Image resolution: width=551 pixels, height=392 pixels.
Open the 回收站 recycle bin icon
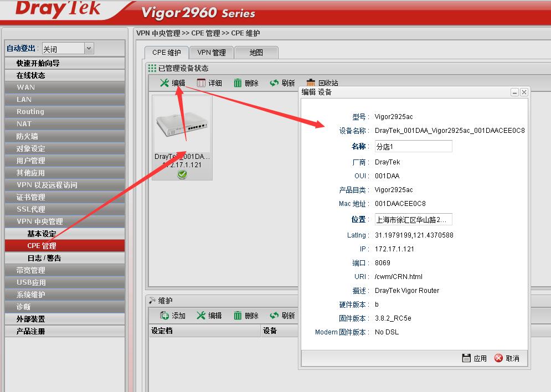point(311,83)
